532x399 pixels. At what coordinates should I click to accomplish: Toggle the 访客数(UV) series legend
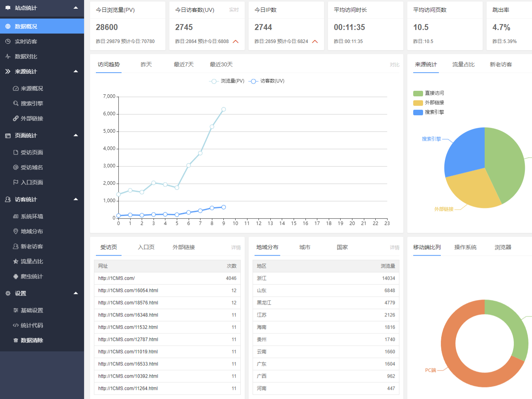tap(266, 81)
